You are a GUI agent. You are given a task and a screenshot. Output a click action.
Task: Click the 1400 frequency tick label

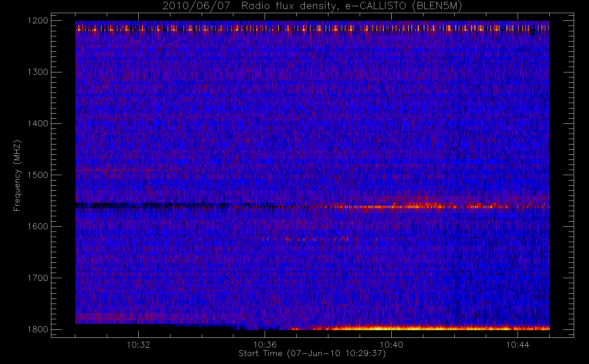[x=38, y=124]
